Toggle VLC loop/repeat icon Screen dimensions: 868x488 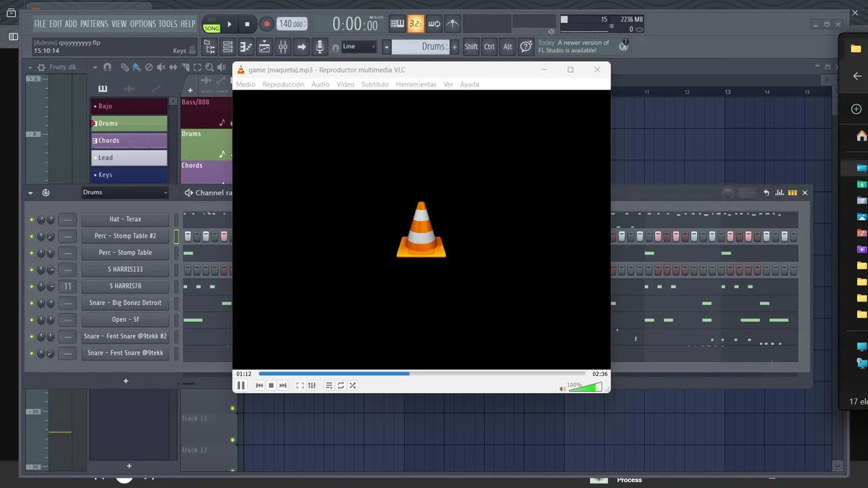click(341, 386)
